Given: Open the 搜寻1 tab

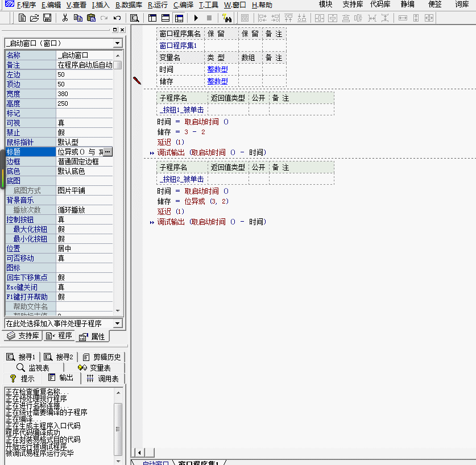Looking at the screenshot, I should [x=21, y=357].
